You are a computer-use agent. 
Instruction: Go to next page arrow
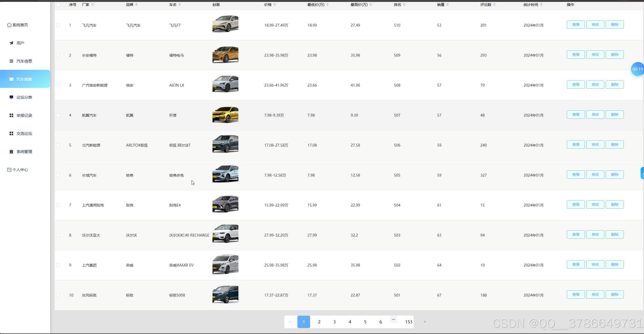point(425,322)
